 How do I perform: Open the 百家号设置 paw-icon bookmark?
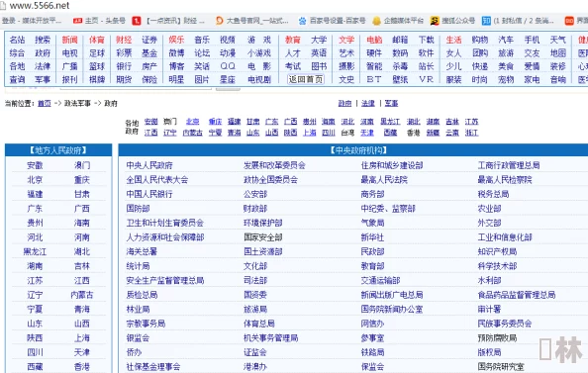point(332,21)
